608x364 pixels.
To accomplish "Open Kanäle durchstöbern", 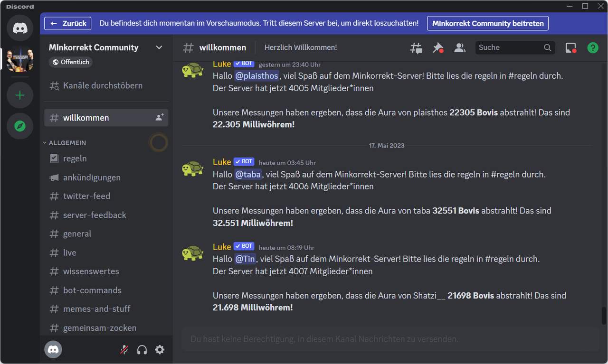I will [x=96, y=85].
